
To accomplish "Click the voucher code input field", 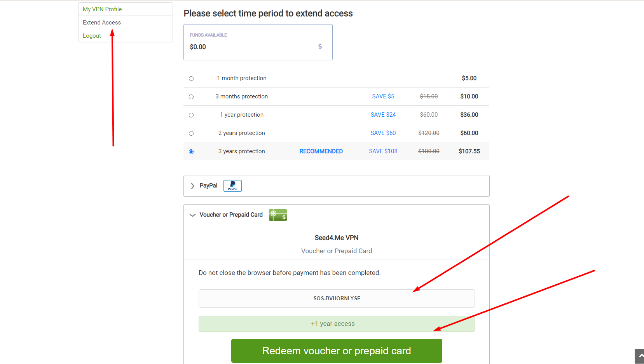I will 337,298.
